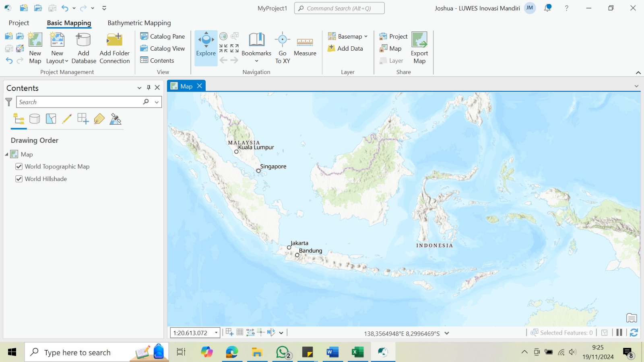Pause map drawing in the status bar
644x362 pixels.
pyautogui.click(x=619, y=333)
